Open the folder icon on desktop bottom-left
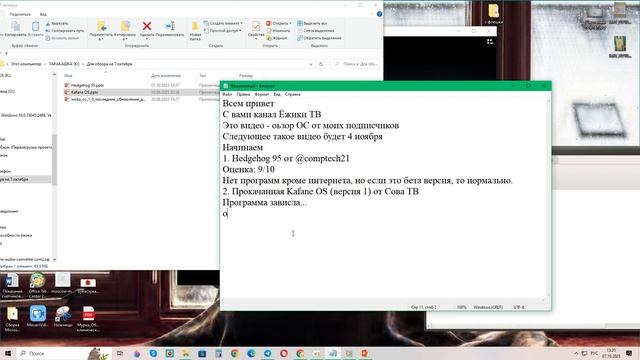The width and height of the screenshot is (640, 360). pos(12,318)
